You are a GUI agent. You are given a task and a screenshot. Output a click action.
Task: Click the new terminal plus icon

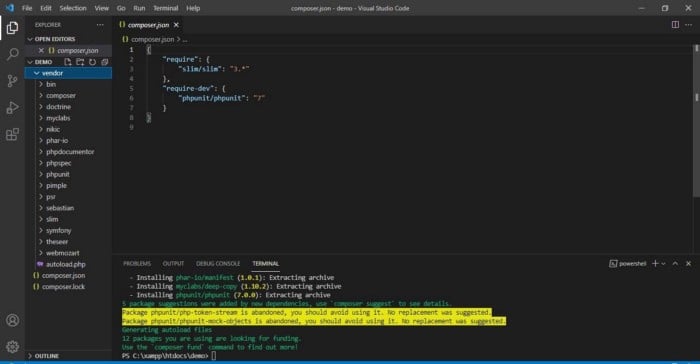(655, 264)
